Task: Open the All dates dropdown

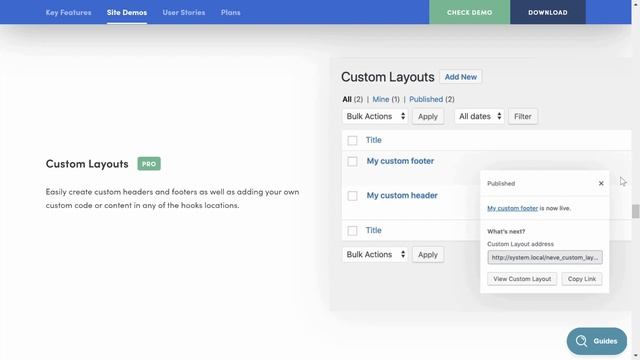Action: coord(479,116)
